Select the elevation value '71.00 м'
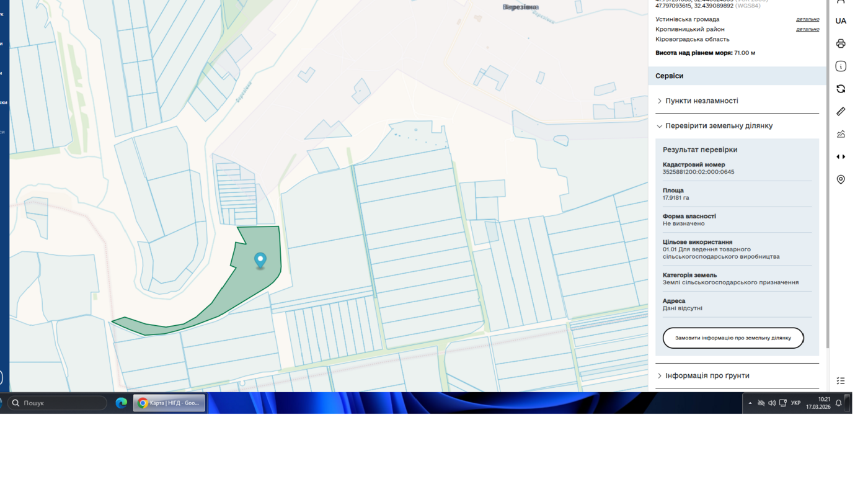The height and width of the screenshot is (489, 868). pyautogui.click(x=745, y=53)
